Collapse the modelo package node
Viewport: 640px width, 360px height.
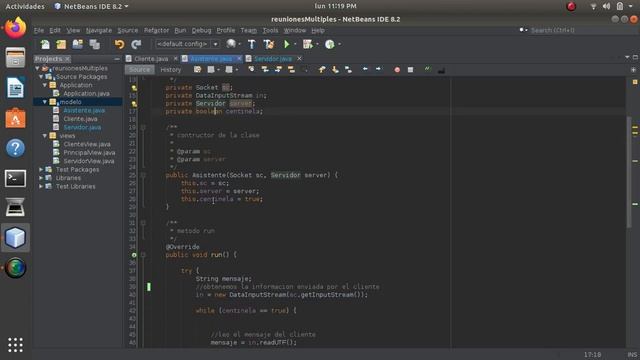coord(44,102)
